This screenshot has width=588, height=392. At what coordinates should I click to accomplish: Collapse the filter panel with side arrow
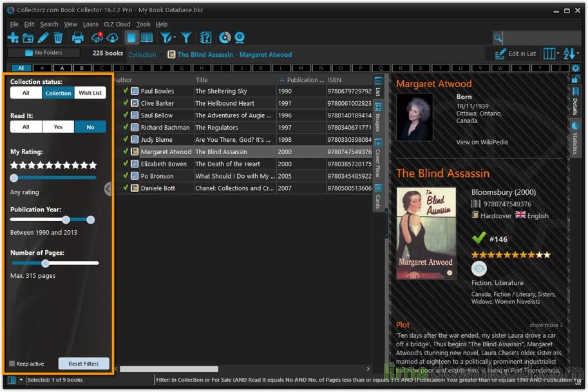(108, 189)
